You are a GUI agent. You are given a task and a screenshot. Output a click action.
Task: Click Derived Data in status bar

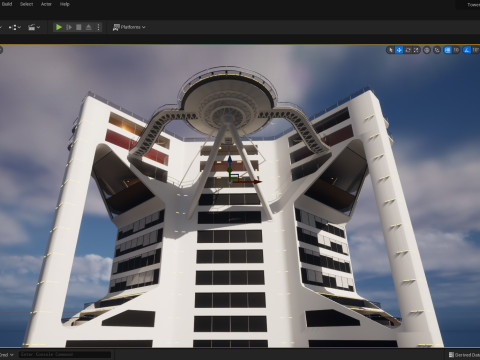coord(464,355)
